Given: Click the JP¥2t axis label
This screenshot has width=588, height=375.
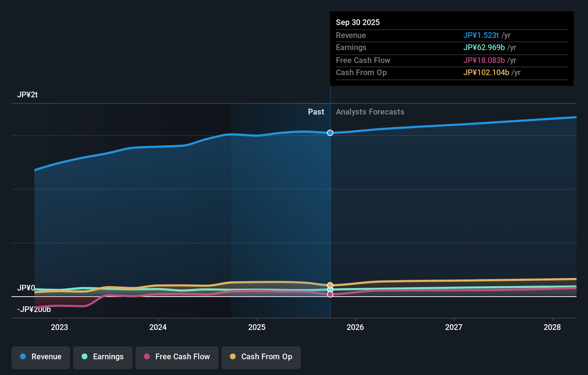Looking at the screenshot, I should tap(28, 94).
